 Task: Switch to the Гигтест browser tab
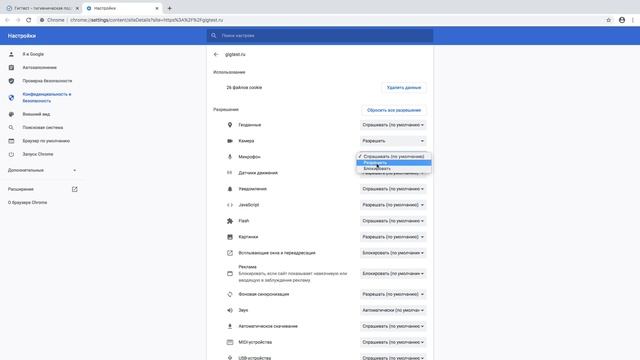tap(41, 8)
